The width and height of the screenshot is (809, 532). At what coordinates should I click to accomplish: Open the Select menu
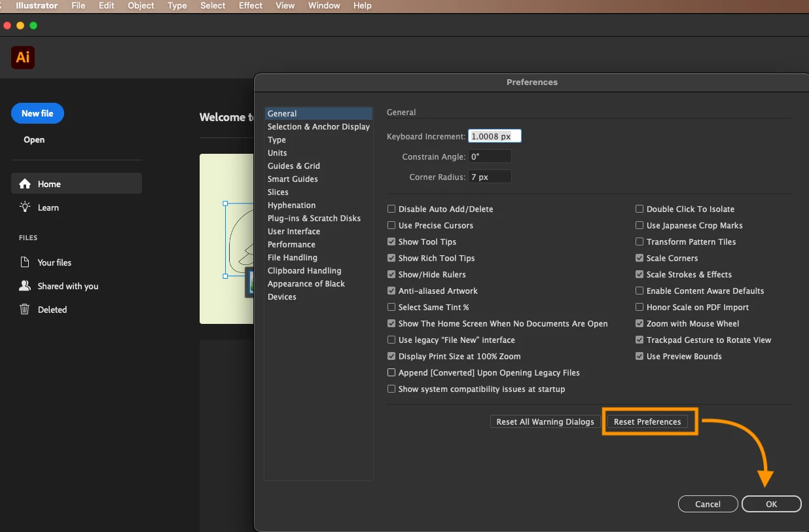213,5
